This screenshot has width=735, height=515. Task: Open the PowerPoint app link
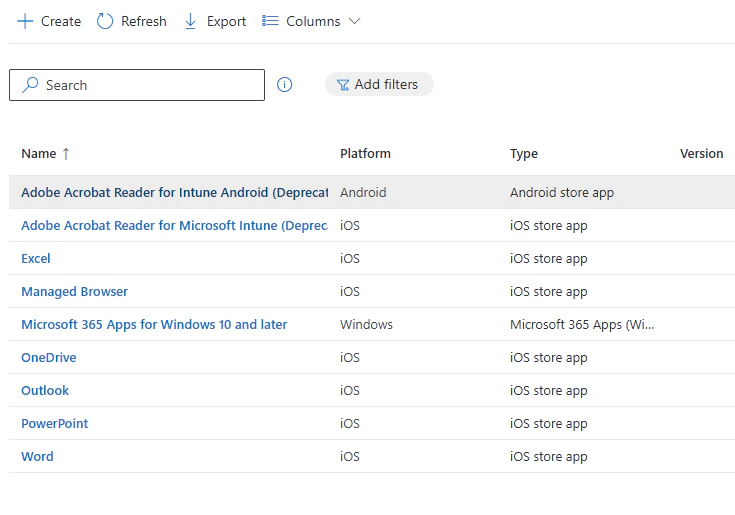[54, 424]
